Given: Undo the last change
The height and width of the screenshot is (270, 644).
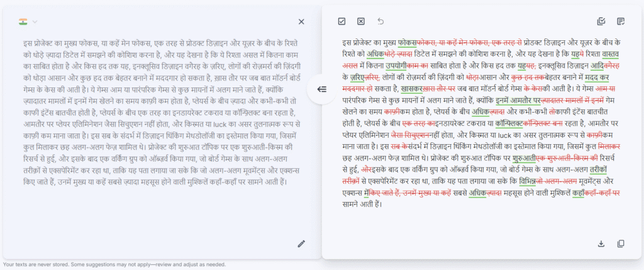Looking at the screenshot, I should 380,21.
